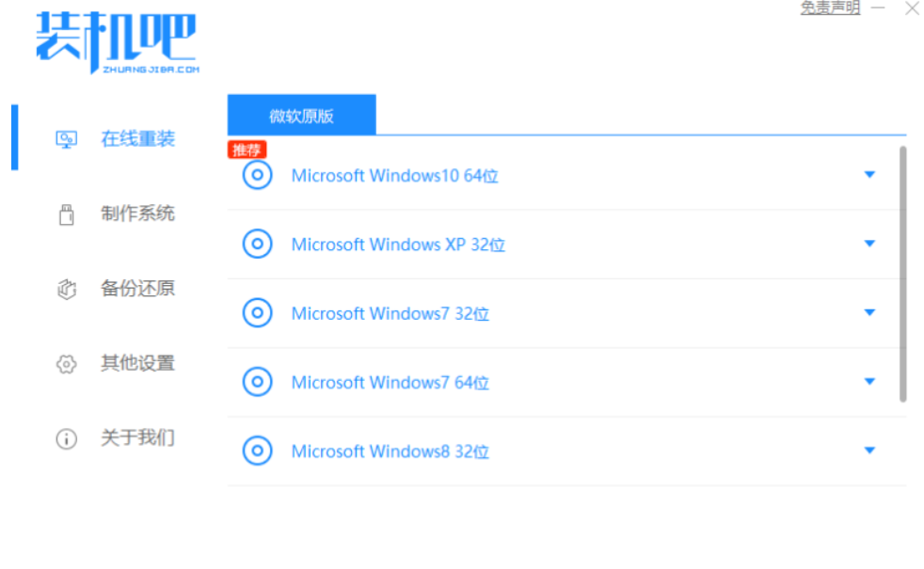Switch to the 微软原版 tab
The width and height of the screenshot is (924, 569).
coord(301,116)
